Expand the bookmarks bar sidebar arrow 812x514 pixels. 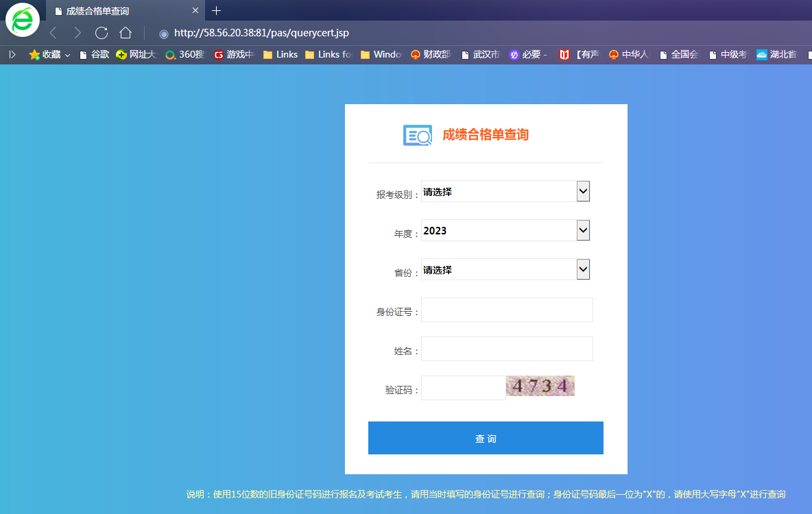tap(12, 55)
